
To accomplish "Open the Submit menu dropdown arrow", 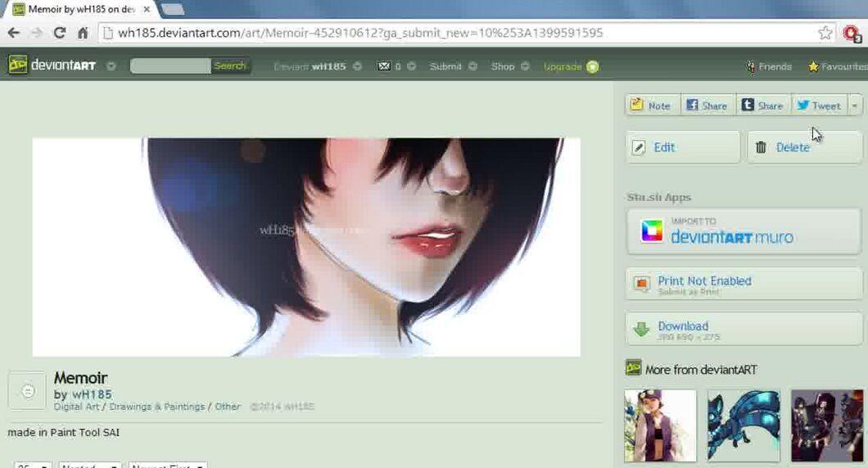I will click(x=472, y=66).
